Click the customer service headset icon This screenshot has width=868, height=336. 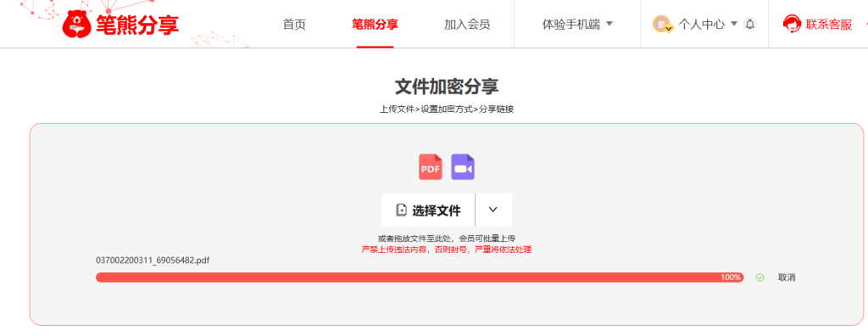792,24
